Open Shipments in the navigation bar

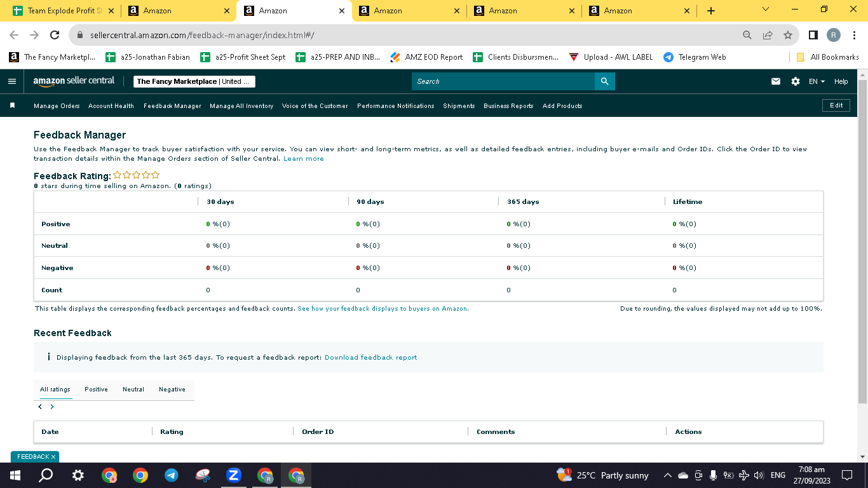459,106
